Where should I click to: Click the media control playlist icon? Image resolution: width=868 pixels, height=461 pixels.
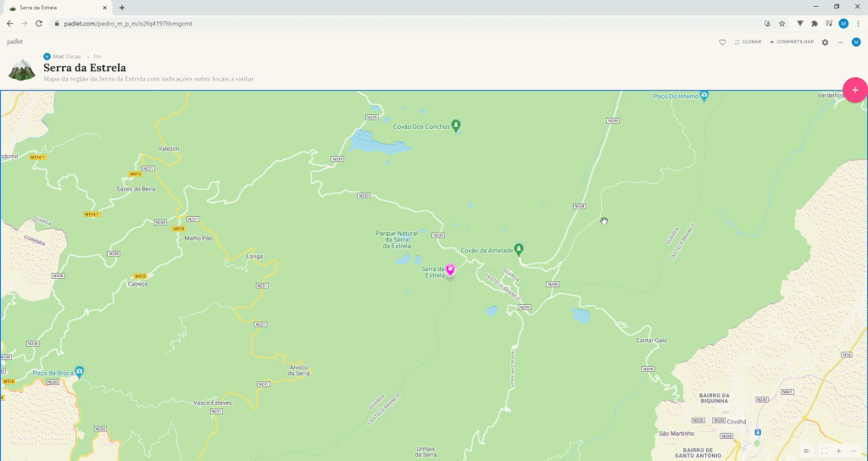click(x=829, y=24)
